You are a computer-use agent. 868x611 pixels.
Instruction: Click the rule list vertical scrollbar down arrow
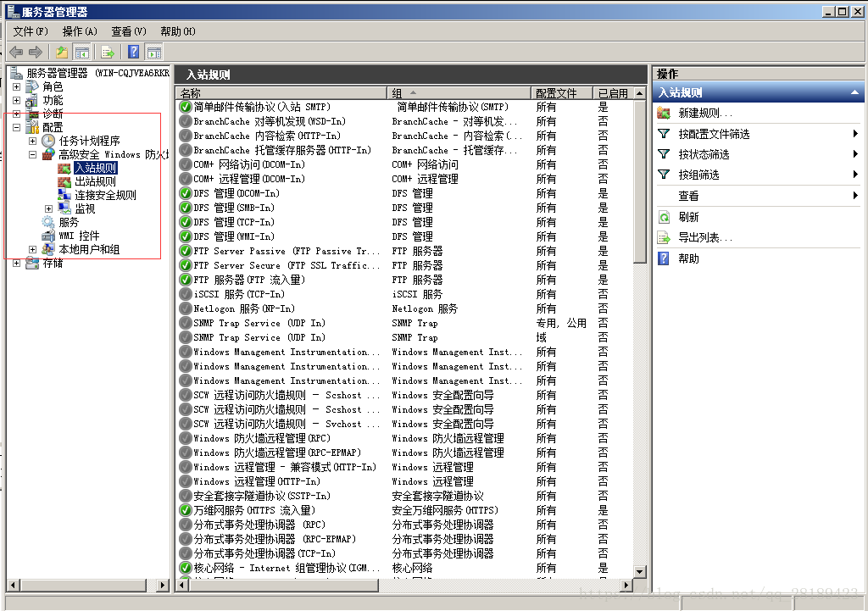click(640, 572)
